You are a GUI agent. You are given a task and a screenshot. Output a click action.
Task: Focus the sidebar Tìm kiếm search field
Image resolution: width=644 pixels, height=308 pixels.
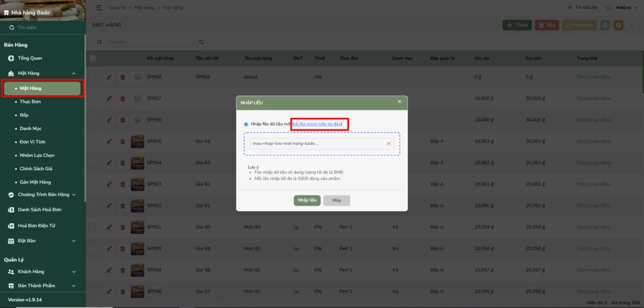43,27
